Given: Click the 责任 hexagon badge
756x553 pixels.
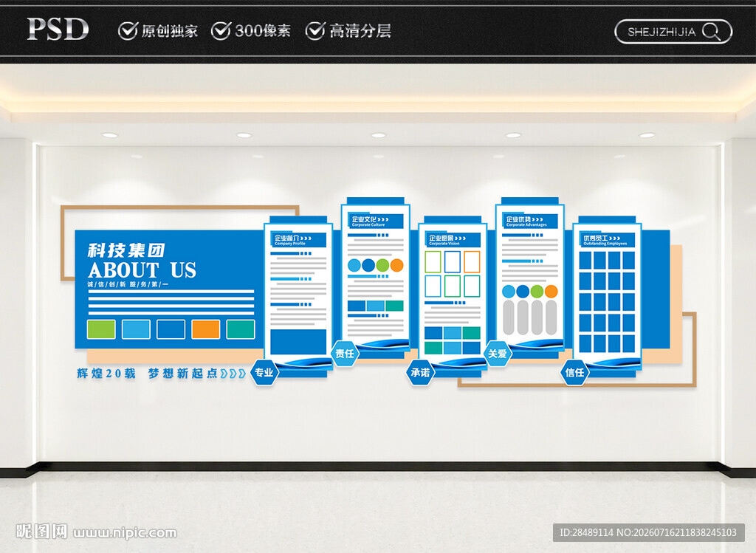Looking at the screenshot, I should click(345, 354).
